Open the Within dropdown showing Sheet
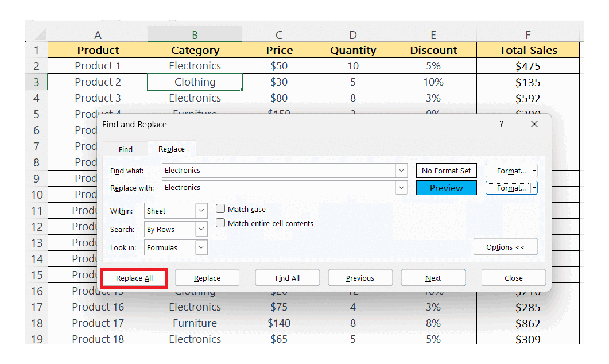This screenshot has height=364, width=609. click(201, 211)
